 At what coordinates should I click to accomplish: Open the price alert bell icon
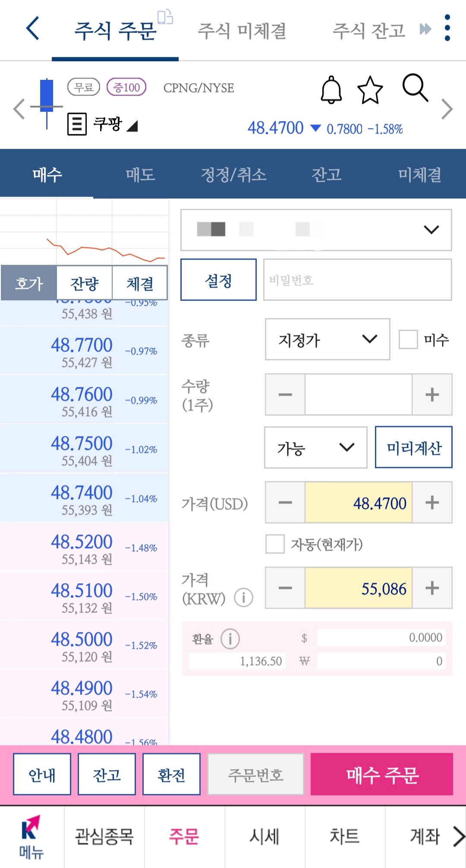click(x=331, y=90)
